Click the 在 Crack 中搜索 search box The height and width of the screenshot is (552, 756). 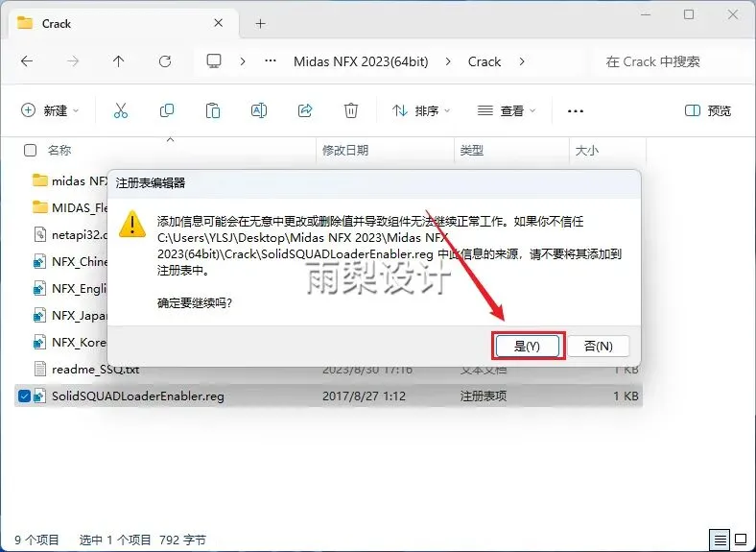pyautogui.click(x=673, y=61)
